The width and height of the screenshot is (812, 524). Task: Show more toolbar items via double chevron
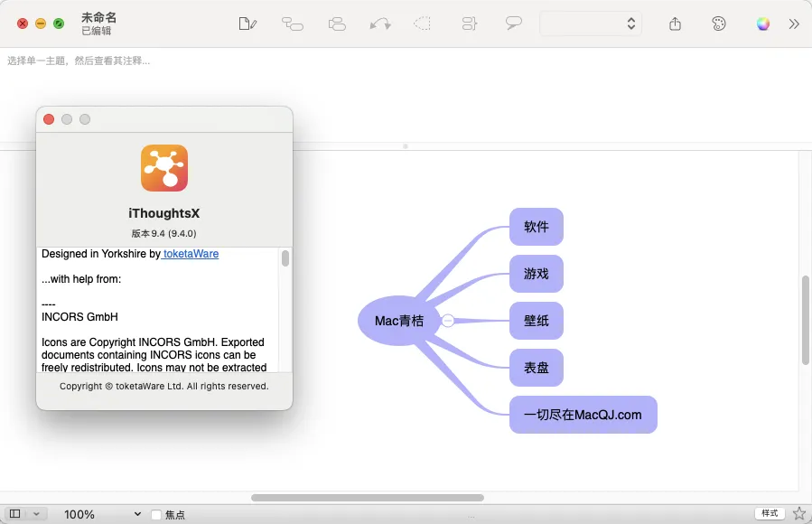(794, 23)
